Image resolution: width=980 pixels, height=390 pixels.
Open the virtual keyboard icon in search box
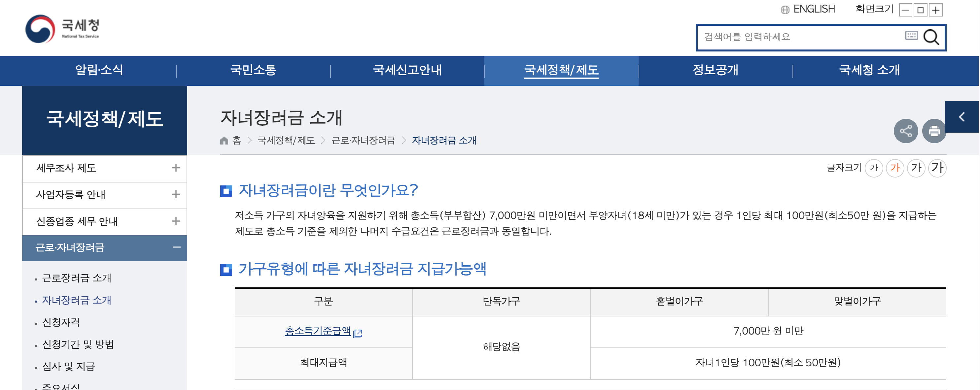coord(911,36)
